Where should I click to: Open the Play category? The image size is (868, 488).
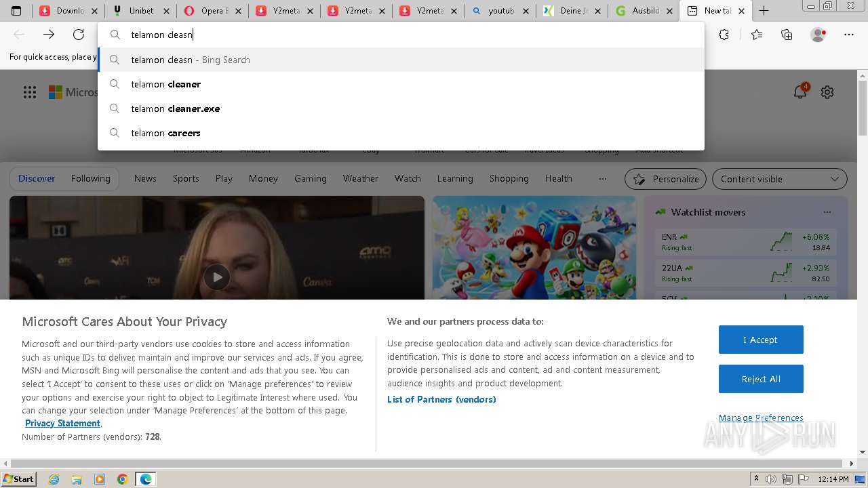point(224,179)
